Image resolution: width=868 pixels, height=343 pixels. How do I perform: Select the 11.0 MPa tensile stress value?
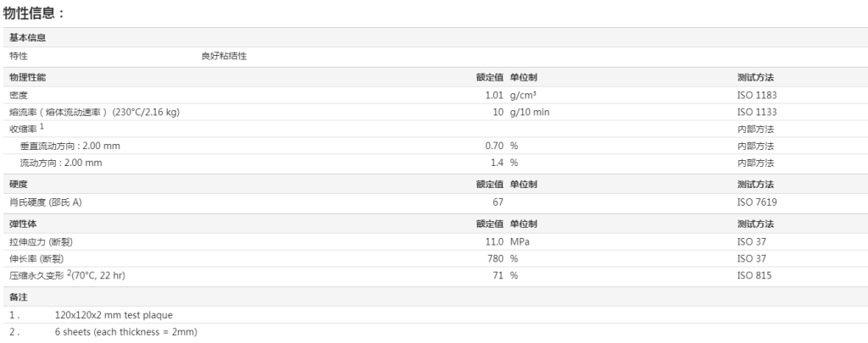click(x=508, y=241)
